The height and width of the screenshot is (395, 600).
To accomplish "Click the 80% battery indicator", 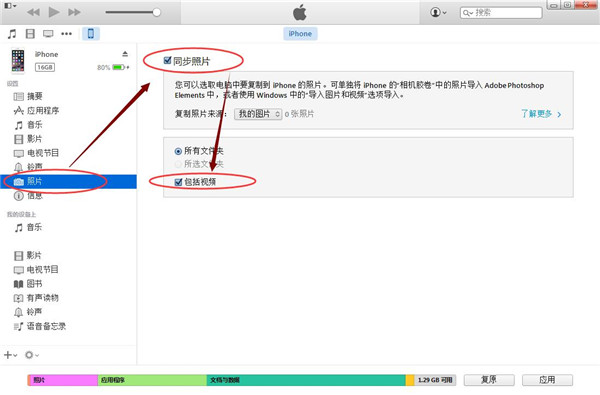I will (x=113, y=67).
